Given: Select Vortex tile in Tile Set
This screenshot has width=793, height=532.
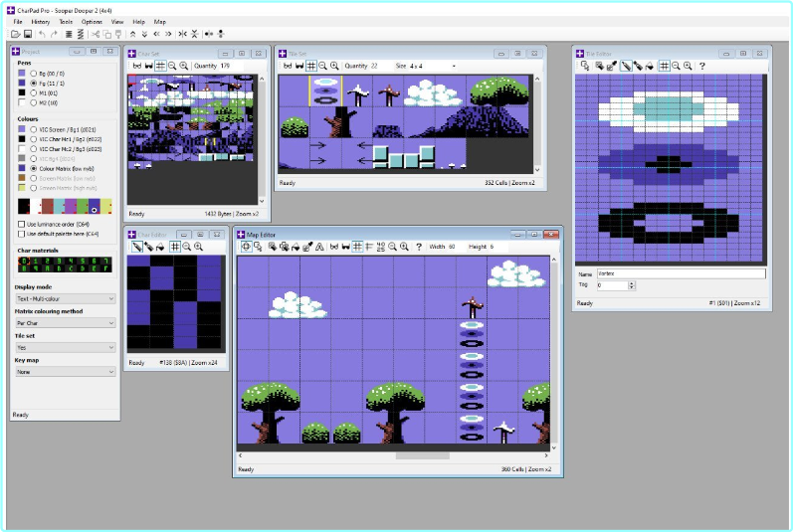Looking at the screenshot, I should (x=325, y=90).
